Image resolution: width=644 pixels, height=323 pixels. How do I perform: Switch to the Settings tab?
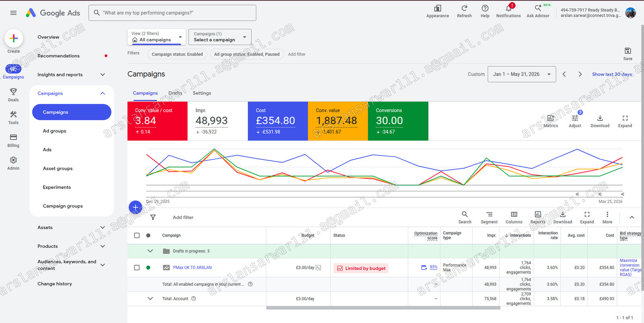(x=202, y=93)
